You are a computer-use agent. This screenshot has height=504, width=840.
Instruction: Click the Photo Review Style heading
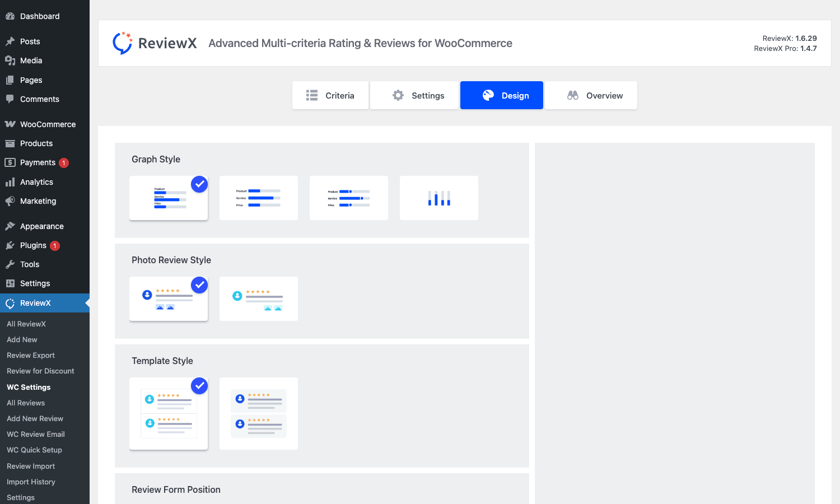(171, 260)
